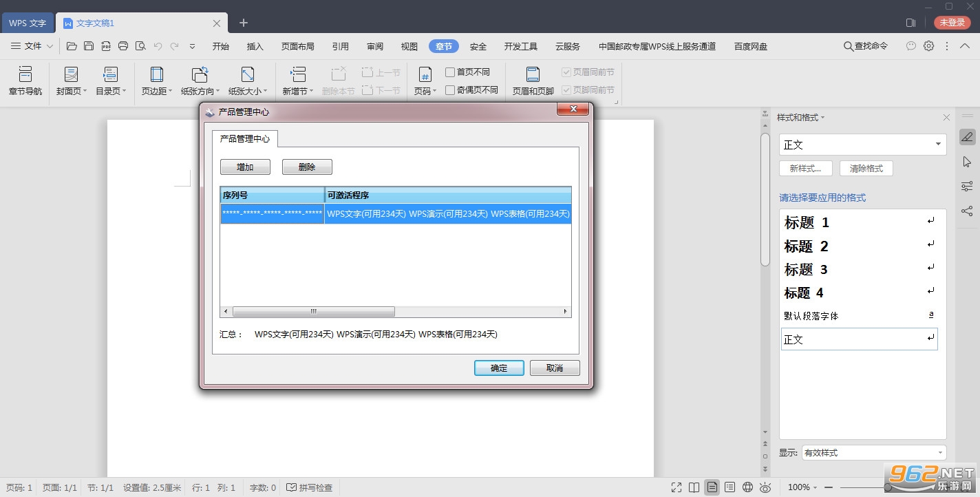Expand the 样式和格式 panel title dropdown
The image size is (980, 497).
tap(822, 118)
